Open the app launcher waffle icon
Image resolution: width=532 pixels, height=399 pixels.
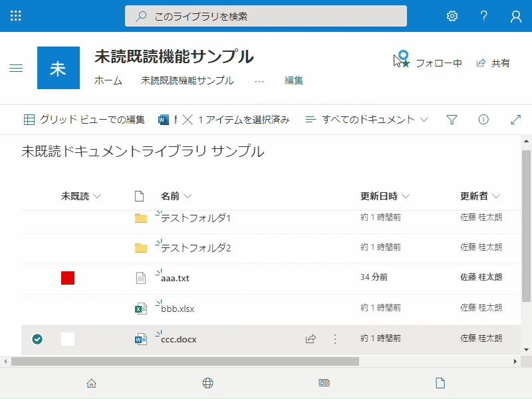(15, 16)
